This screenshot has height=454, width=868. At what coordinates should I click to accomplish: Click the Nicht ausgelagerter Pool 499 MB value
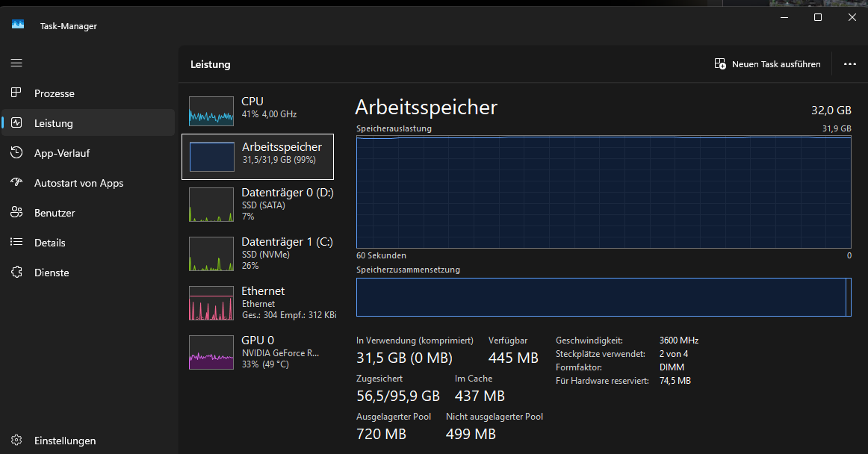tap(471, 434)
